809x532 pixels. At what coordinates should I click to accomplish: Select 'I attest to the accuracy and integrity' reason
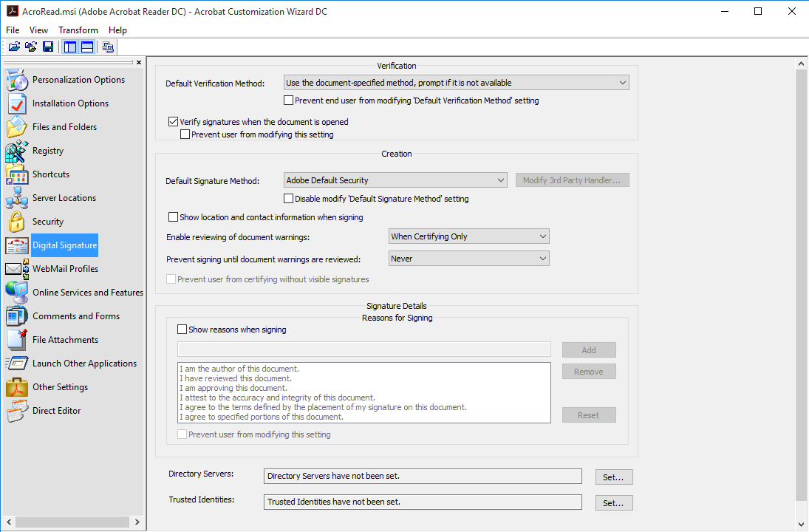point(277,398)
